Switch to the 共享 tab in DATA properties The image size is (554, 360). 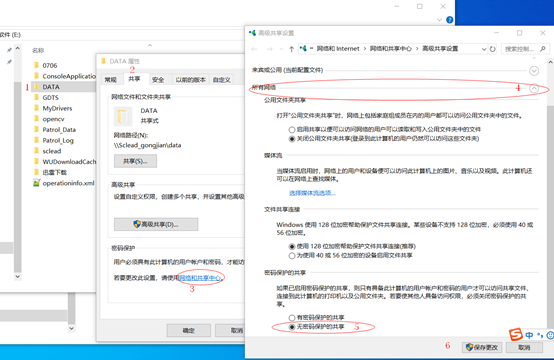click(134, 79)
